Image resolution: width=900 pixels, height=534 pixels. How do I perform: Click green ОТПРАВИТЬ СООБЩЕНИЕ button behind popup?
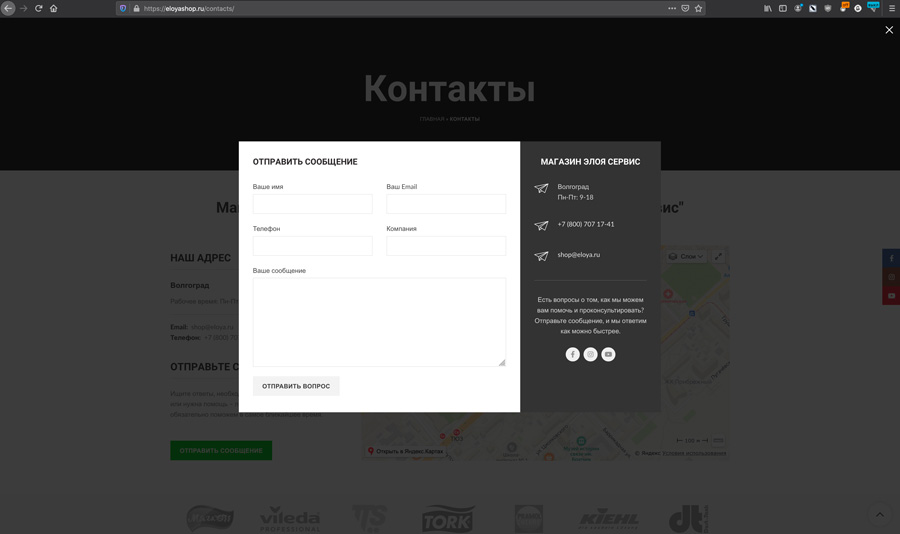221,451
